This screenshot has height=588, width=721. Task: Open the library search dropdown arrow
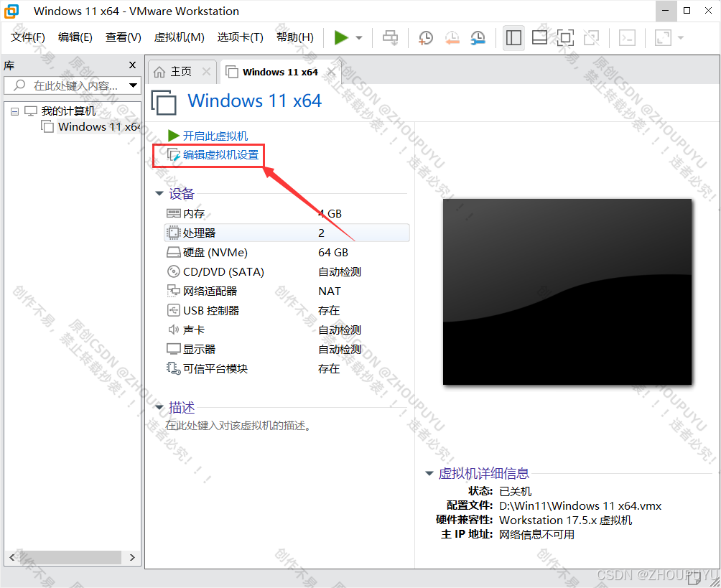pyautogui.click(x=133, y=85)
